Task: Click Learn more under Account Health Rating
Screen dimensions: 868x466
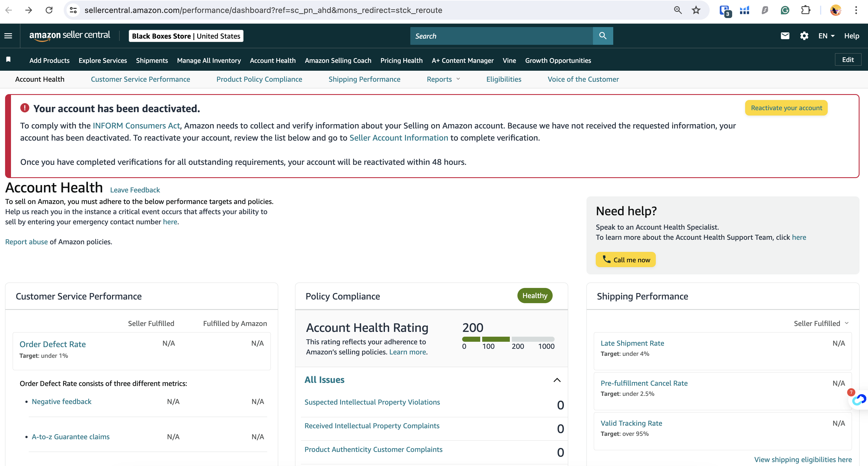Action: pos(408,352)
